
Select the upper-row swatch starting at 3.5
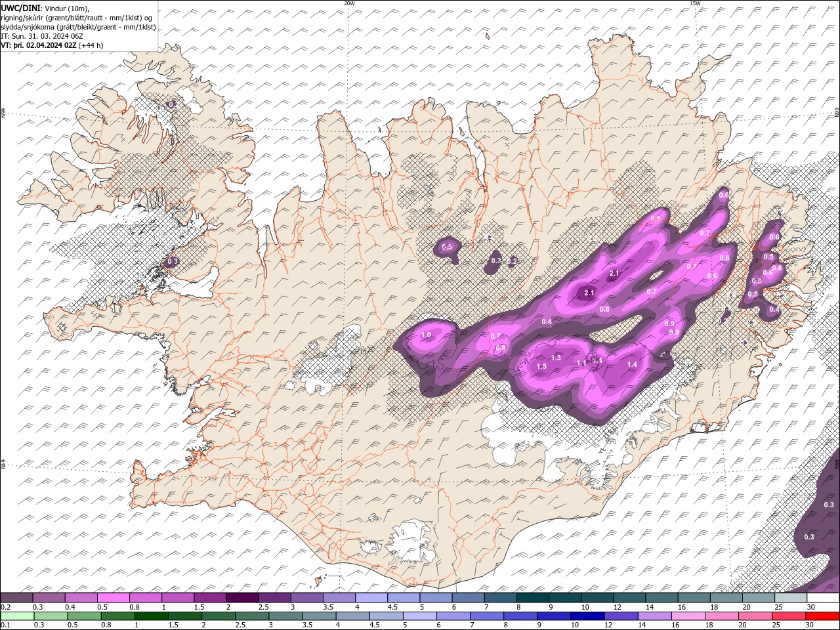tap(339, 598)
